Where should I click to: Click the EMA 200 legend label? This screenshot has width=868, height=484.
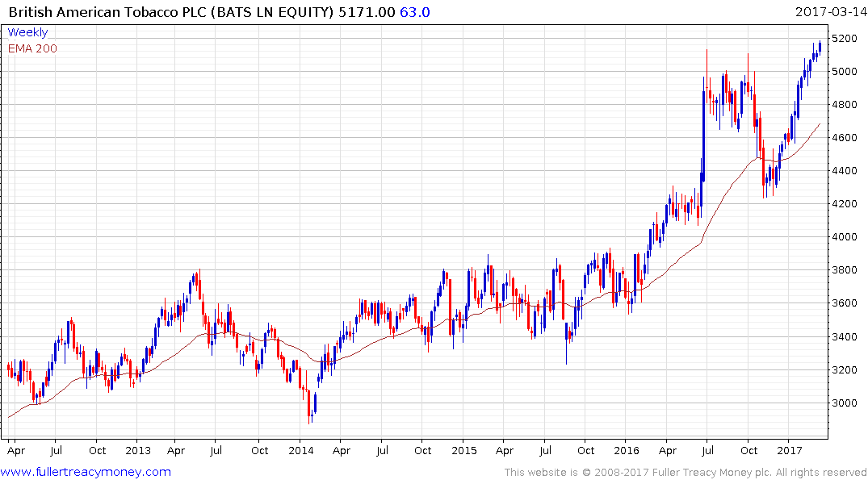32,48
